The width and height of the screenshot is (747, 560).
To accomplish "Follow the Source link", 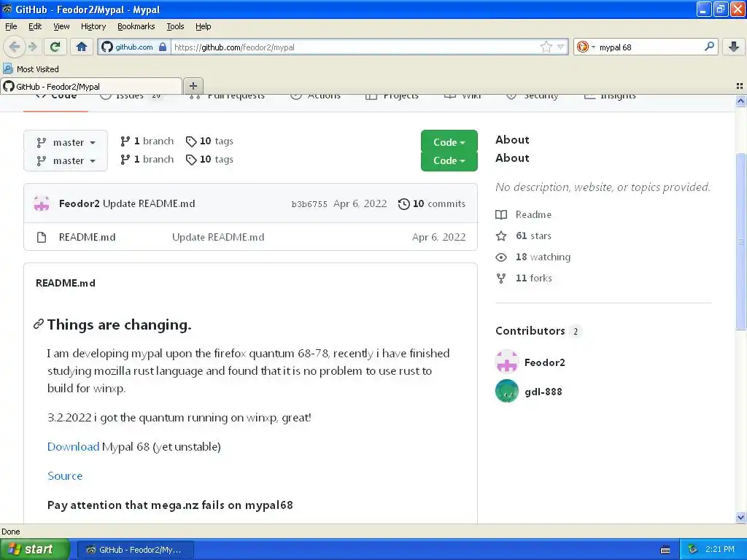I will (65, 475).
